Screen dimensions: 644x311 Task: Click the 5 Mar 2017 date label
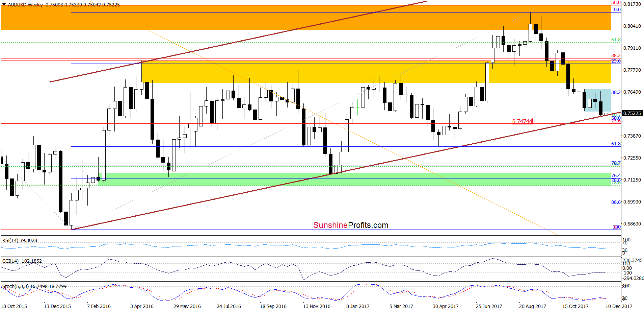[x=401, y=306]
